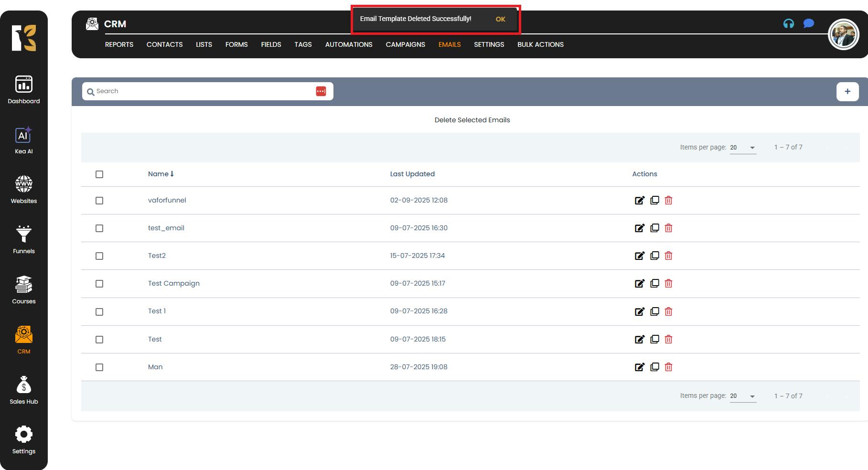Delete the Test2 email template
Image resolution: width=868 pixels, height=470 pixels.
668,256
